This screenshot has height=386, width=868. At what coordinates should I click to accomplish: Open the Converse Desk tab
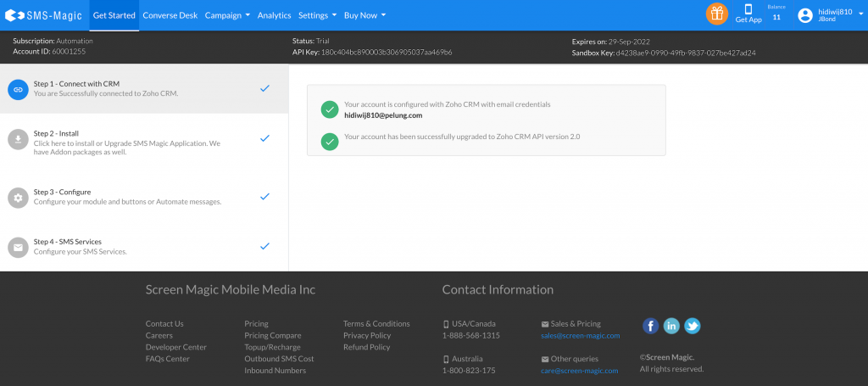[170, 15]
